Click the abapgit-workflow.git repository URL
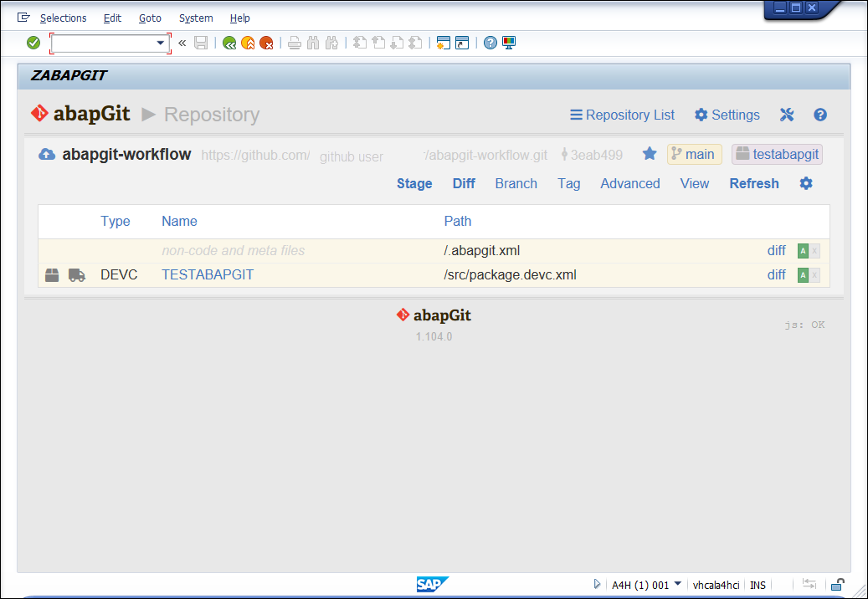The width and height of the screenshot is (868, 599). tap(374, 156)
